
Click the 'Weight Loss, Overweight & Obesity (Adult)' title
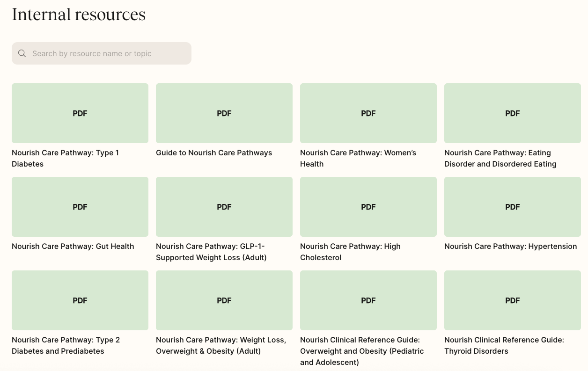pos(221,345)
